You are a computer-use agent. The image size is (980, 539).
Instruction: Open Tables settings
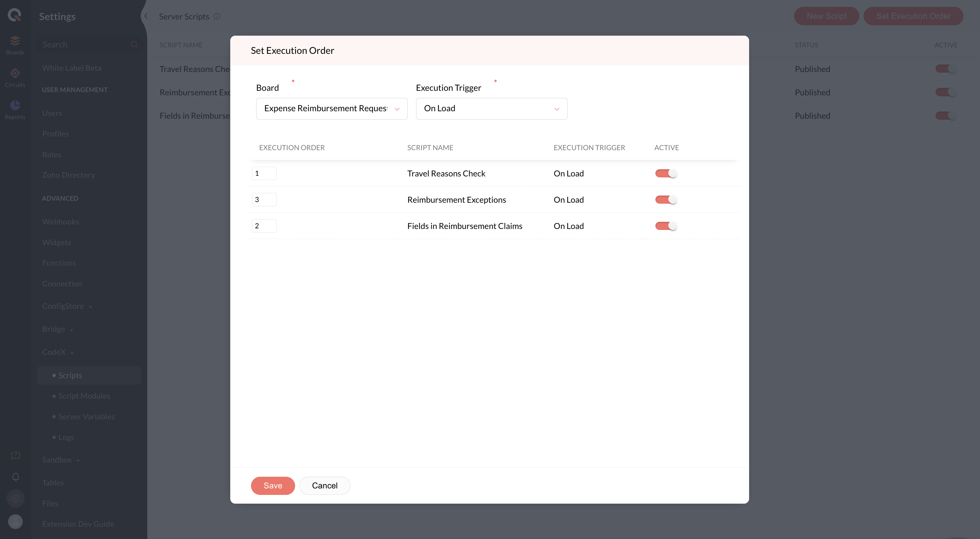tap(53, 483)
